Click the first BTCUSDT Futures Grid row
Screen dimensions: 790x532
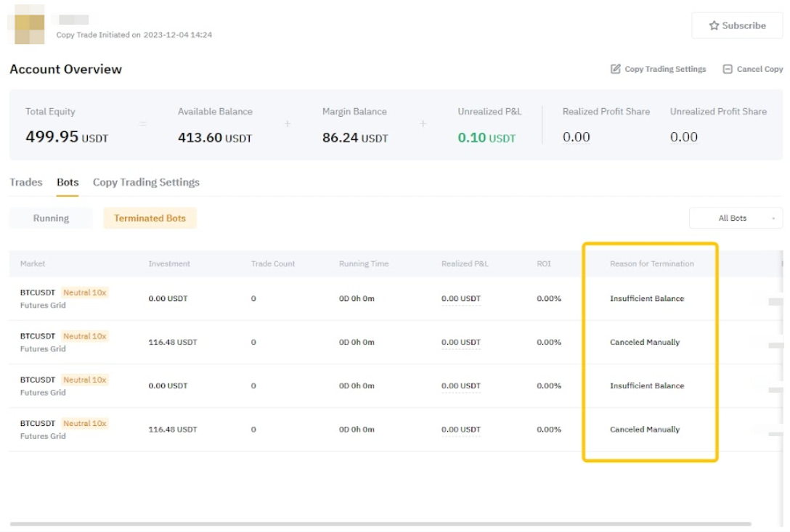click(x=43, y=298)
